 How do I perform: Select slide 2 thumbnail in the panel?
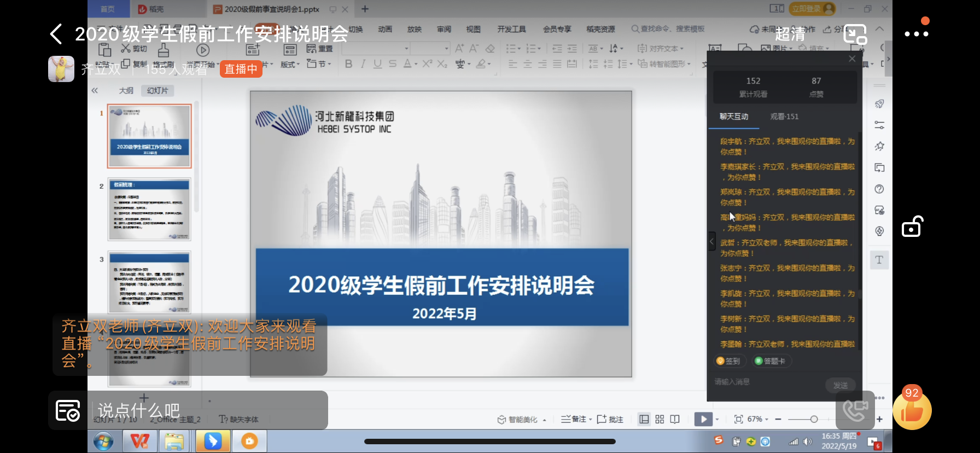pos(149,210)
